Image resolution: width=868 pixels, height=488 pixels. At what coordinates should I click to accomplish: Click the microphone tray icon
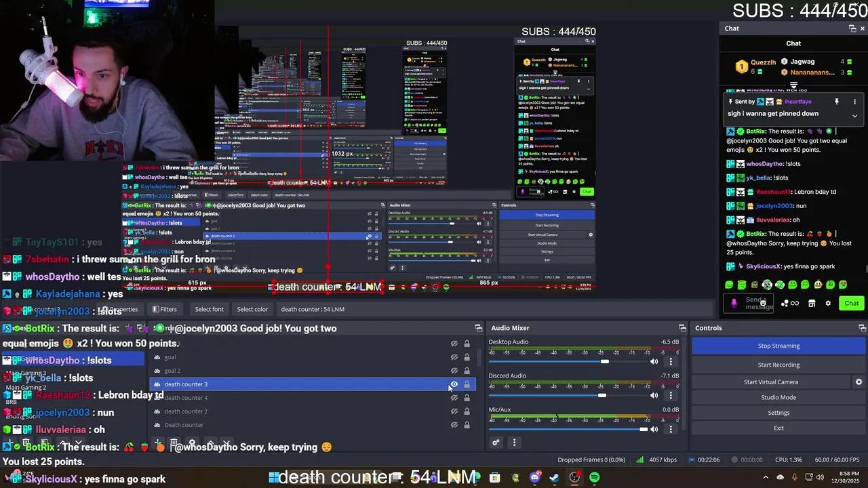[x=794, y=478]
